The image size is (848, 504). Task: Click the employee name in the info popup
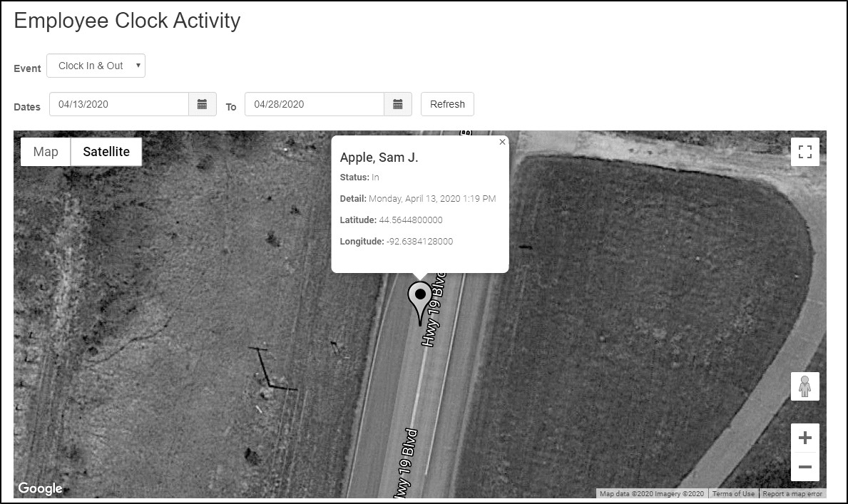(x=379, y=158)
